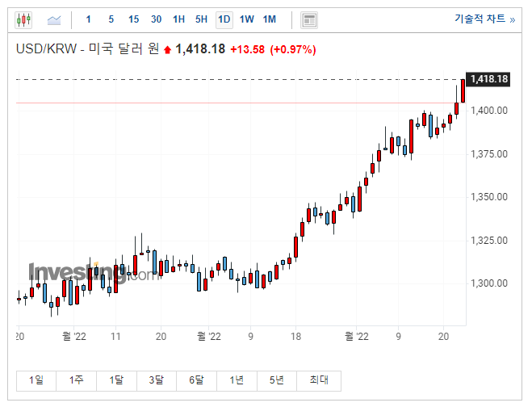Click the 1,375.00 axis label
The height and width of the screenshot is (411, 532).
489,154
